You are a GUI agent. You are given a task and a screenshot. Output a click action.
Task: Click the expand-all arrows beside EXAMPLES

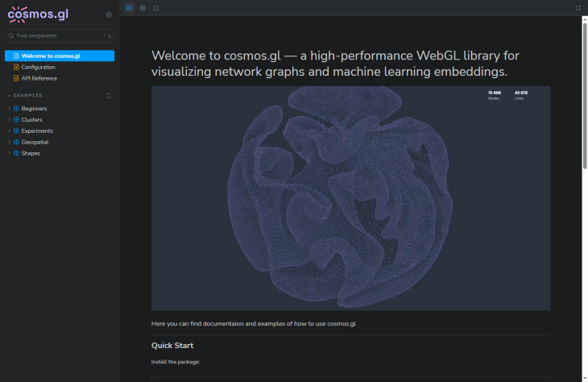coord(109,96)
